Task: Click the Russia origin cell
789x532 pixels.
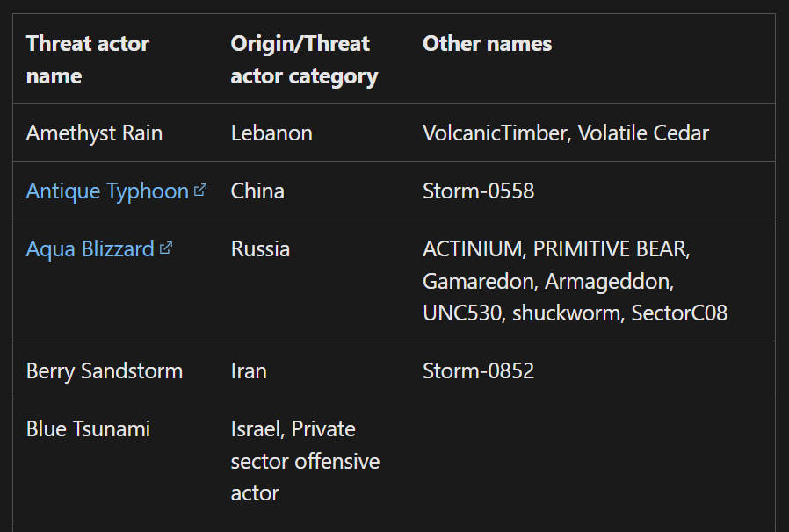Action: (260, 249)
